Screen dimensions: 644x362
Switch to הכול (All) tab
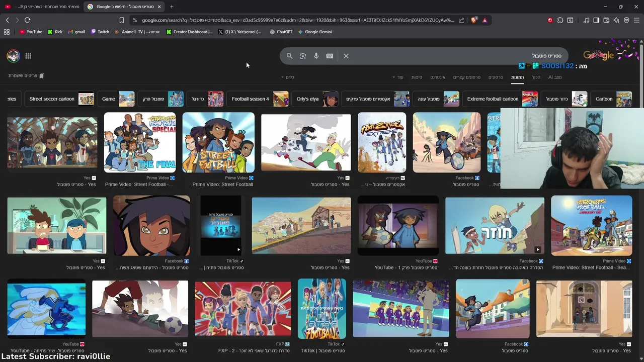tap(536, 77)
